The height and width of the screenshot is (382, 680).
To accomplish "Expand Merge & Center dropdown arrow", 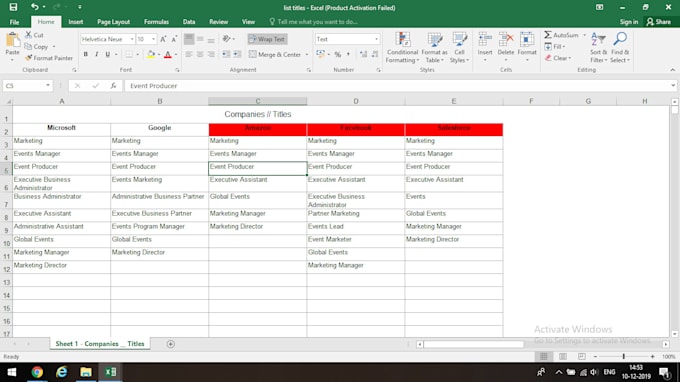I will click(x=307, y=55).
